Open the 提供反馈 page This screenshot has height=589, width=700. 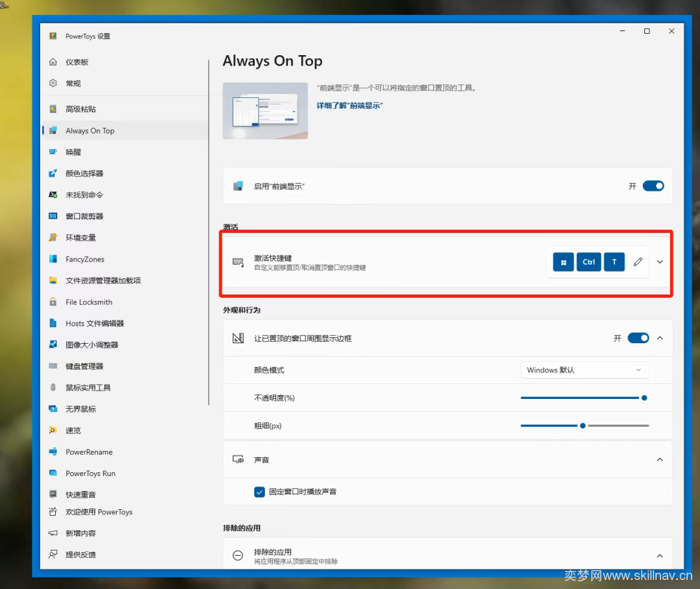point(124,555)
